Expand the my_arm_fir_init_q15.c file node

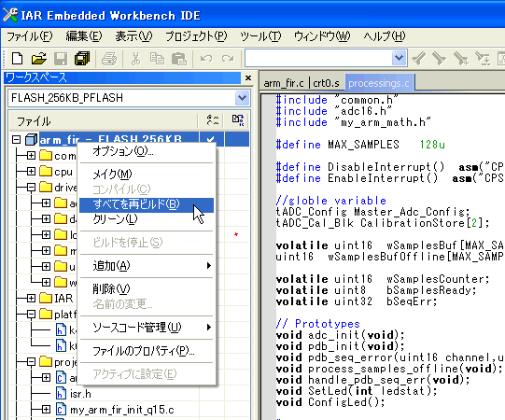click(46, 410)
